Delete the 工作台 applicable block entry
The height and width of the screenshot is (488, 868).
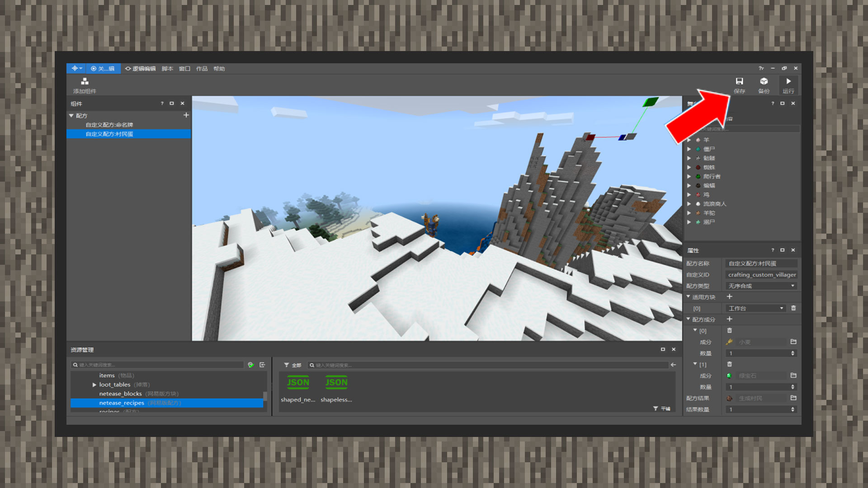click(793, 308)
